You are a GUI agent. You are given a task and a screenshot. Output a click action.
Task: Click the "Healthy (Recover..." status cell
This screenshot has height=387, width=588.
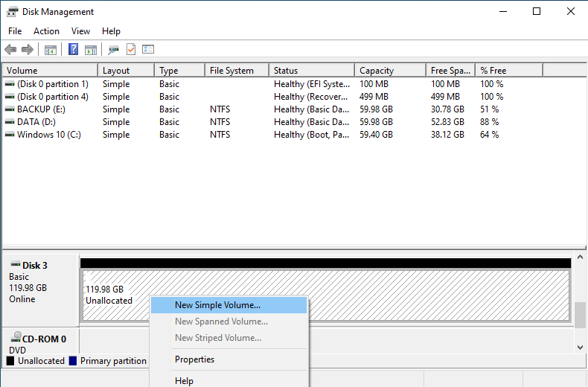pos(310,97)
